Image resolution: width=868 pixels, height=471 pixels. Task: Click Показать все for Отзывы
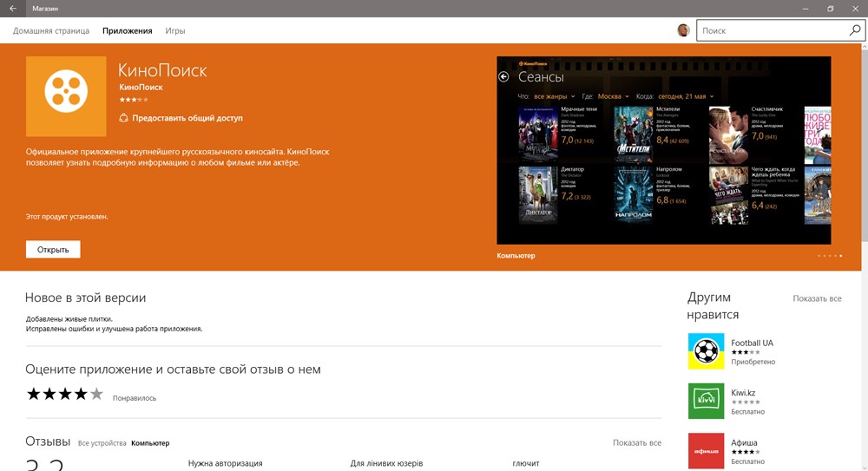(x=637, y=442)
